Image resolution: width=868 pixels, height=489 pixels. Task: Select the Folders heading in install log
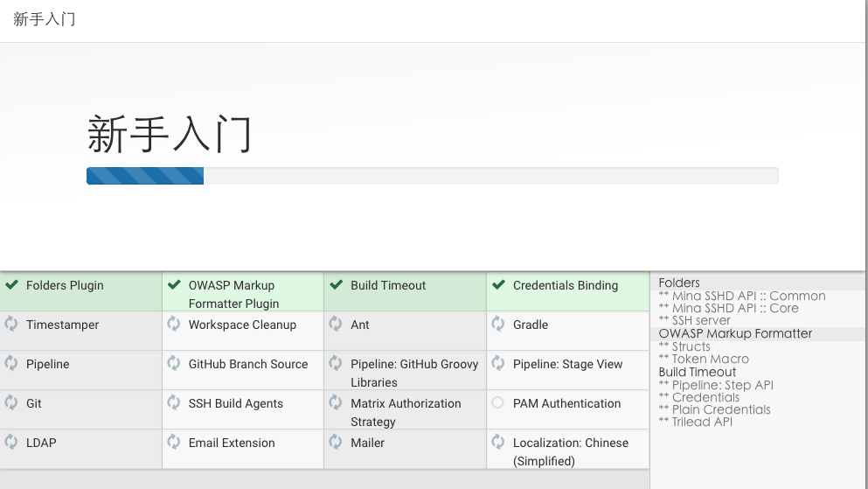point(679,283)
